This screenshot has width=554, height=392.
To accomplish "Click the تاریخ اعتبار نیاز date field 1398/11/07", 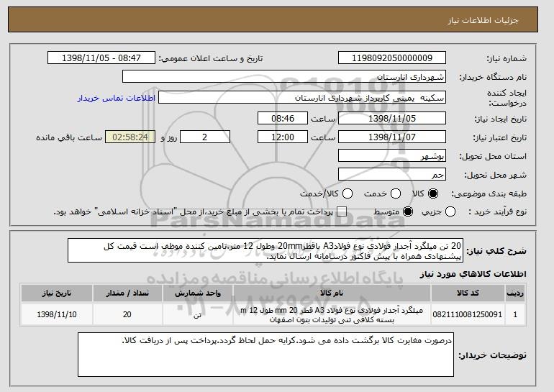I will coord(392,137).
